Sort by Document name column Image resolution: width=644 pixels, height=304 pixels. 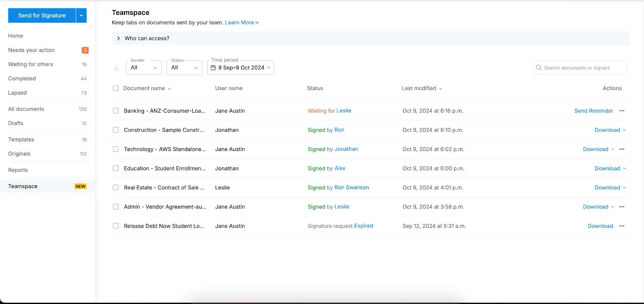click(x=147, y=88)
